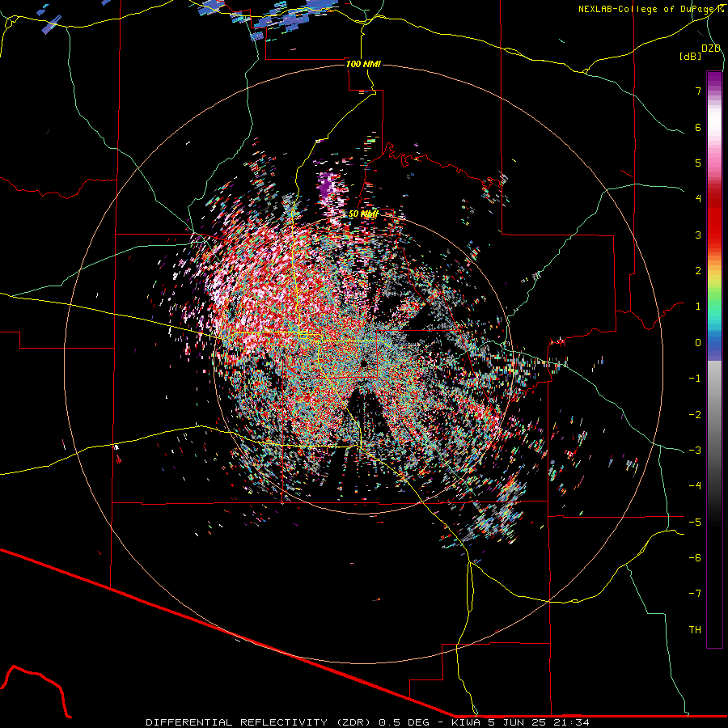This screenshot has width=728, height=728.
Task: Click the value -2 on the ZDR scale
Action: point(695,415)
